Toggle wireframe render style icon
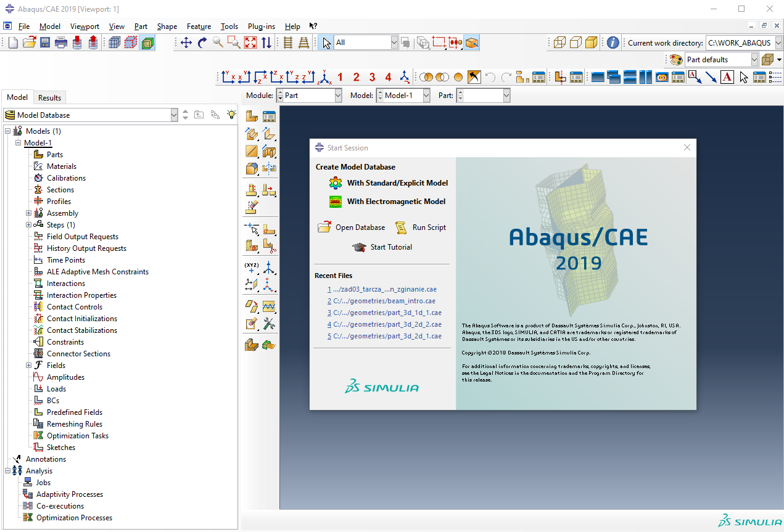 pyautogui.click(x=559, y=43)
